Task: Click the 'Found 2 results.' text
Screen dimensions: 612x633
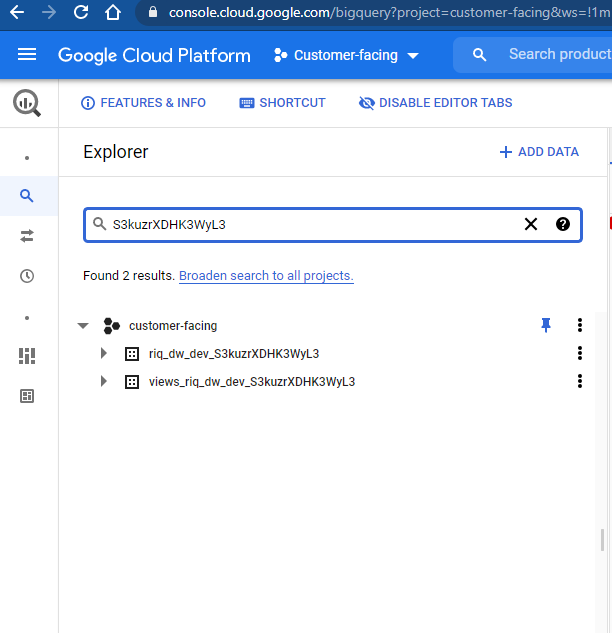Action: click(129, 276)
